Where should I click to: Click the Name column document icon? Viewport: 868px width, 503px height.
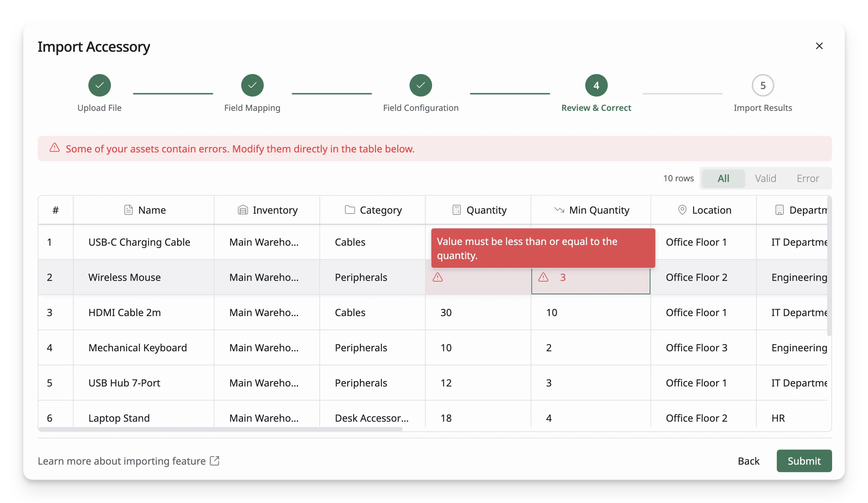pos(129,210)
